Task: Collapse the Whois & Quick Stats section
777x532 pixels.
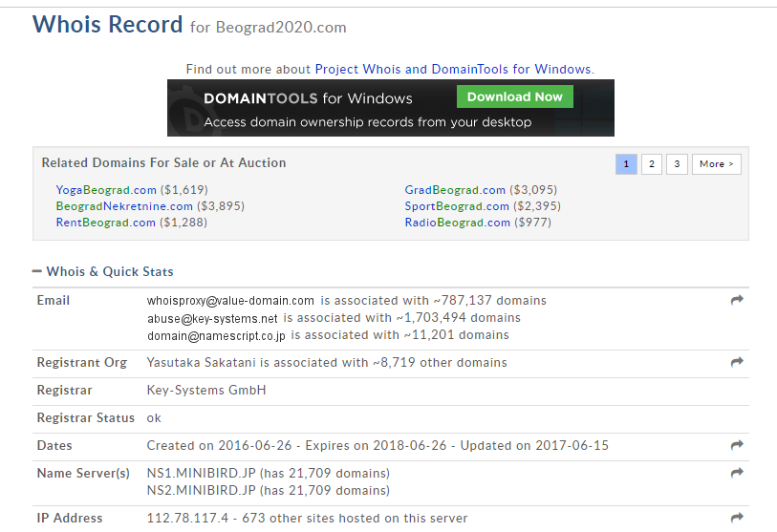Action: coord(36,271)
